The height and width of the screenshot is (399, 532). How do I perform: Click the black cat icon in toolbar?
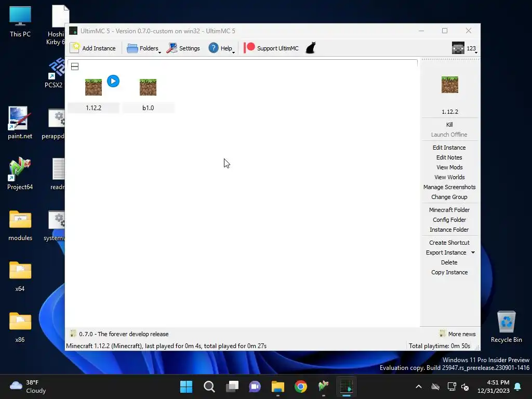[x=311, y=48]
